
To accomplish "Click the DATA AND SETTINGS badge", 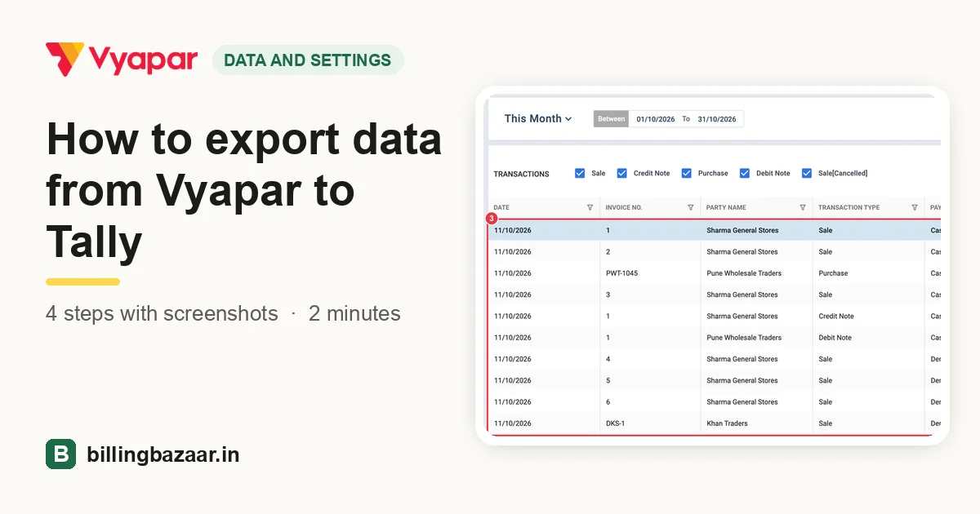I will click(x=308, y=60).
